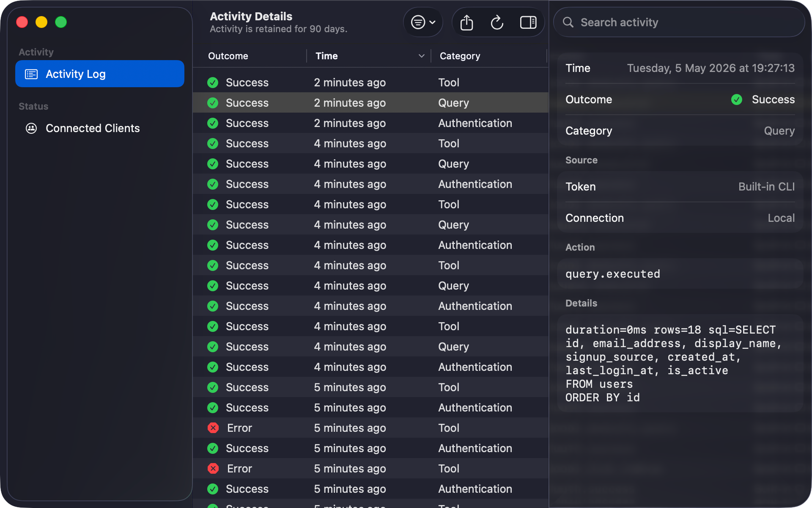812x508 pixels.
Task: Click the query.executed action text
Action: (x=612, y=274)
